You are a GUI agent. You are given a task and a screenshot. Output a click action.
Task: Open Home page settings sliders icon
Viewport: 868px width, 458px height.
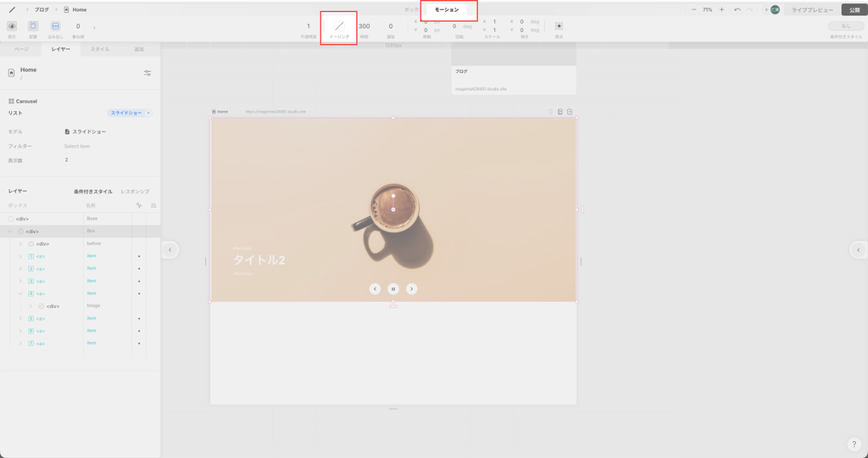pos(147,73)
